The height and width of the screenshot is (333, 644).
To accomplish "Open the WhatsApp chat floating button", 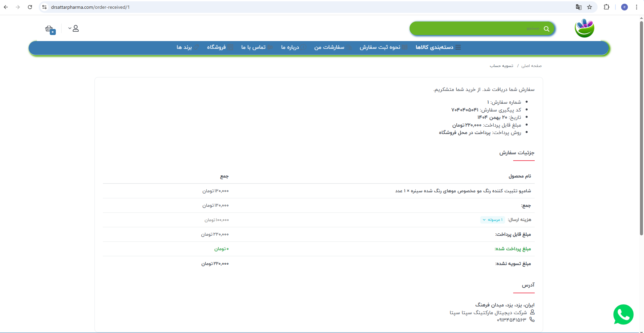I will pyautogui.click(x=623, y=314).
